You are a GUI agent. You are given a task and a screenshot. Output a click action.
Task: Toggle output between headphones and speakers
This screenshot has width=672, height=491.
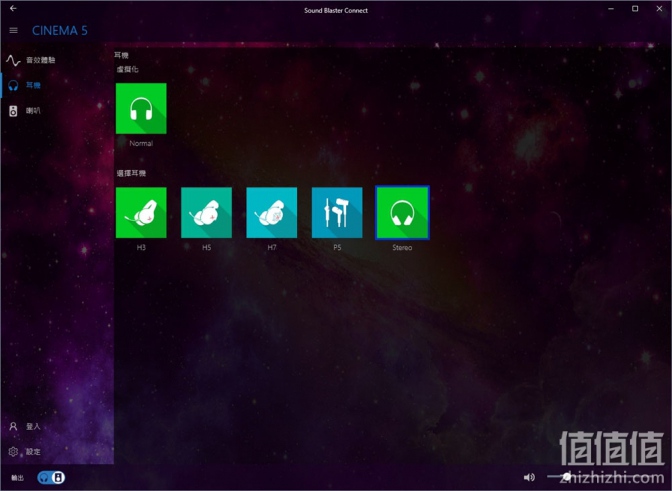point(51,477)
